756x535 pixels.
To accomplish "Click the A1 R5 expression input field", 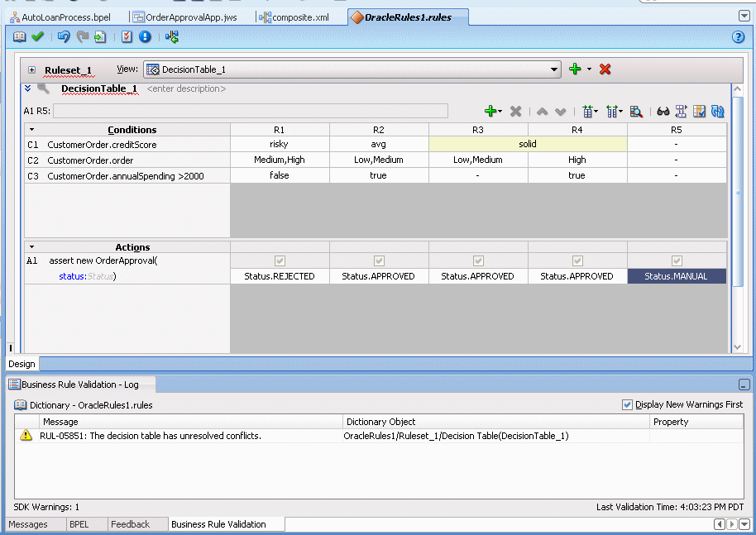I will click(x=251, y=111).
